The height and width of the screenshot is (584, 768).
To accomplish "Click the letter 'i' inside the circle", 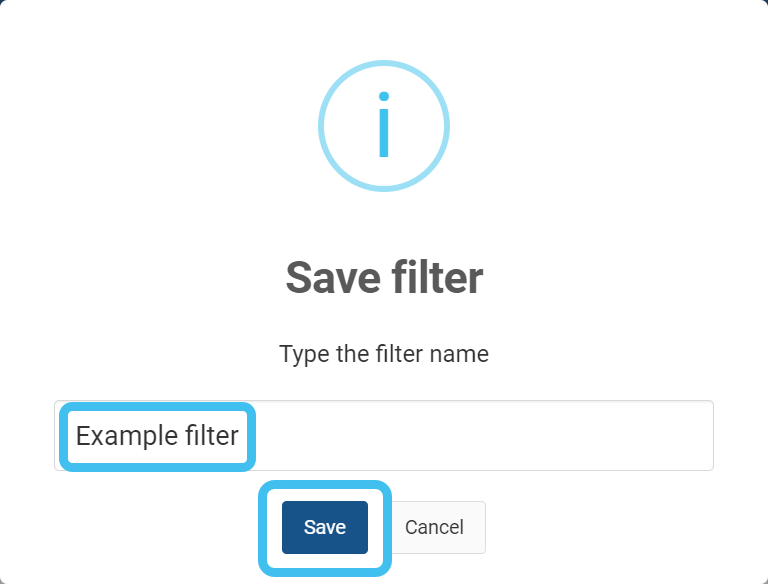I will tap(384, 127).
